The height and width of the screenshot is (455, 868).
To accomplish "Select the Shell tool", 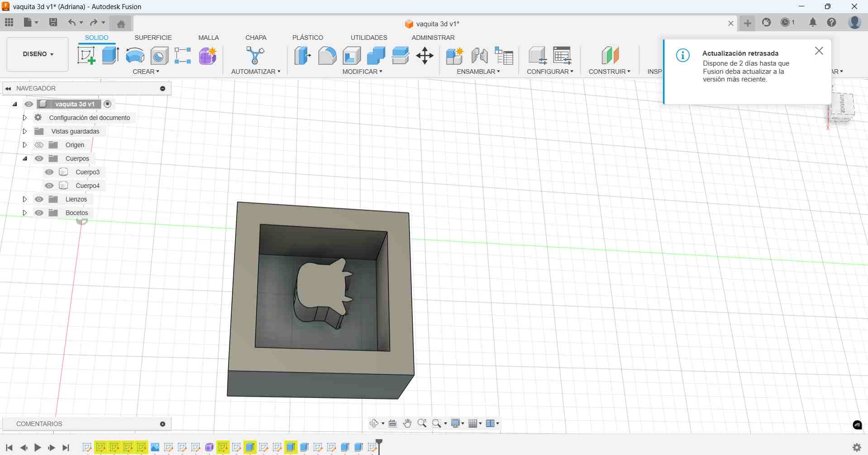I will pyautogui.click(x=352, y=56).
